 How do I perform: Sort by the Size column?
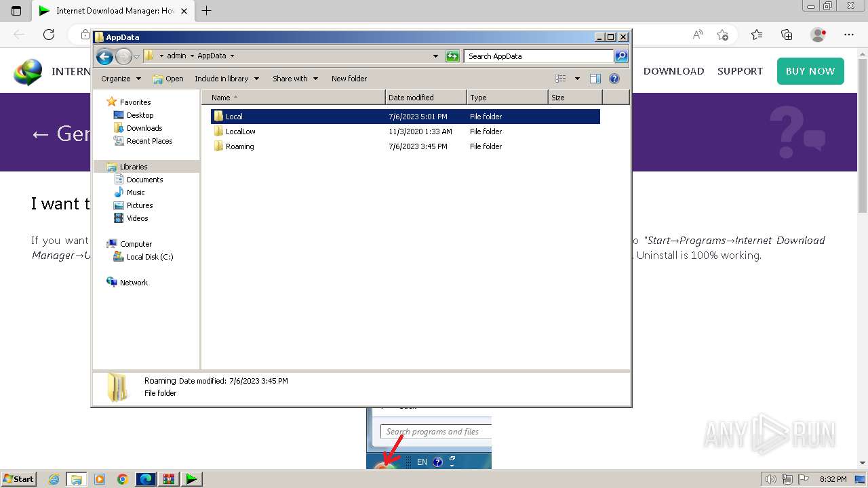pyautogui.click(x=575, y=98)
